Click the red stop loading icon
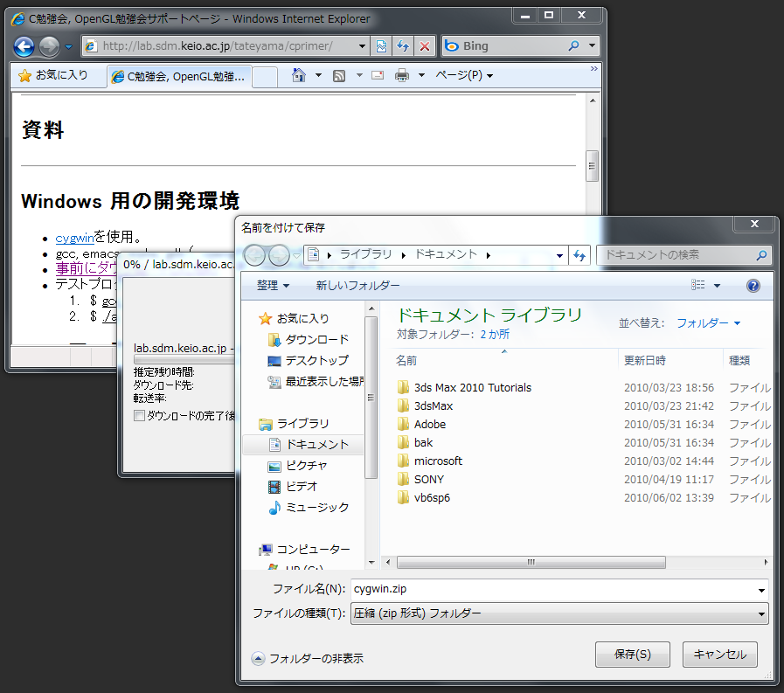Screen dimensions: 784x693 pyautogui.click(x=425, y=46)
